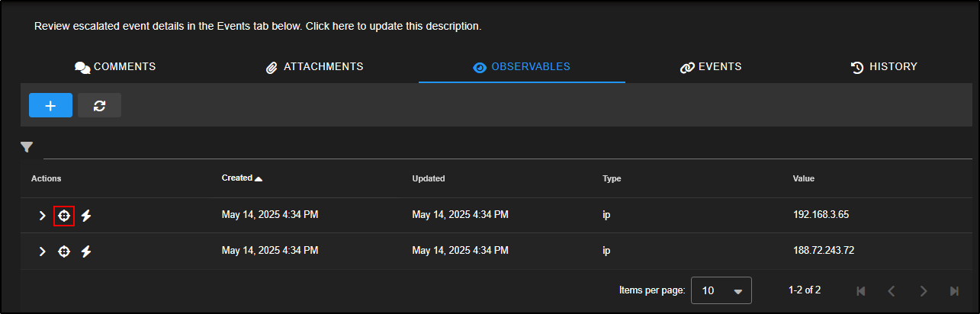
Task: Open the Attachments tab
Action: point(314,67)
